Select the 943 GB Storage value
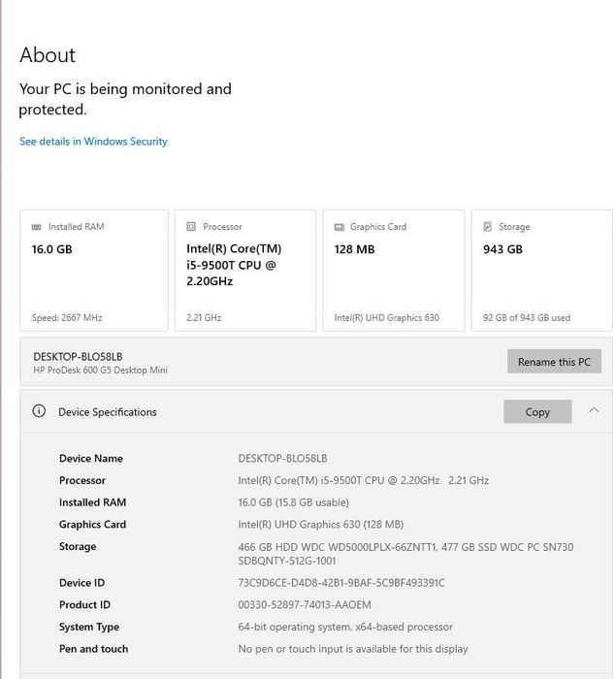 (503, 249)
